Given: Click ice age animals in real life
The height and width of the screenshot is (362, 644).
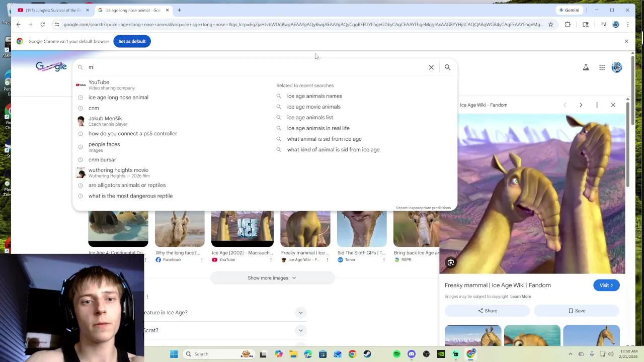Looking at the screenshot, I should coord(318,128).
